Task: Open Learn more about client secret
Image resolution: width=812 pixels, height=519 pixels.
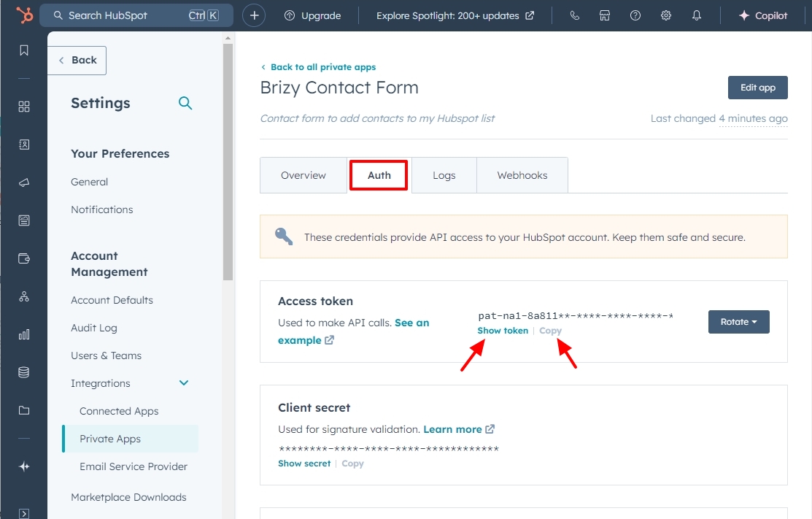Action: tap(459, 429)
